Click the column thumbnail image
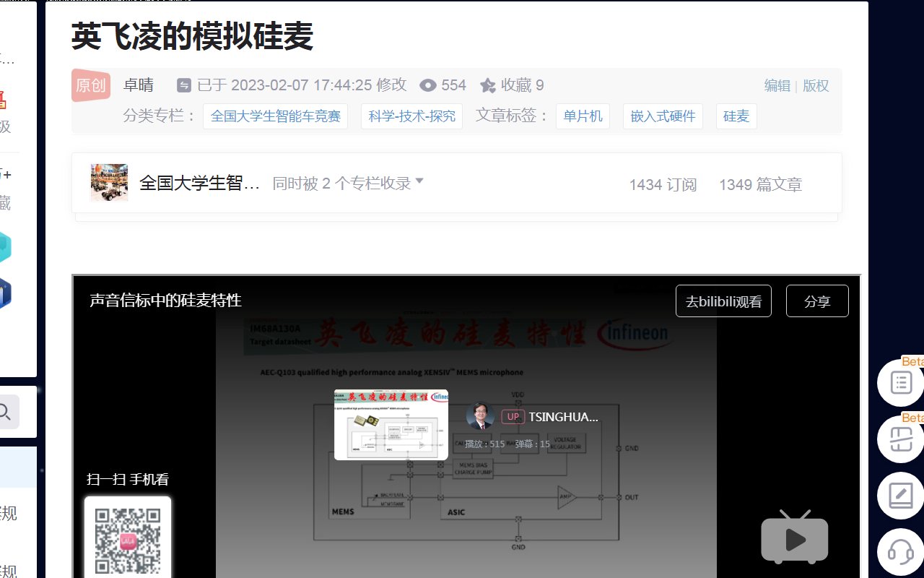The image size is (924, 578). pyautogui.click(x=109, y=182)
